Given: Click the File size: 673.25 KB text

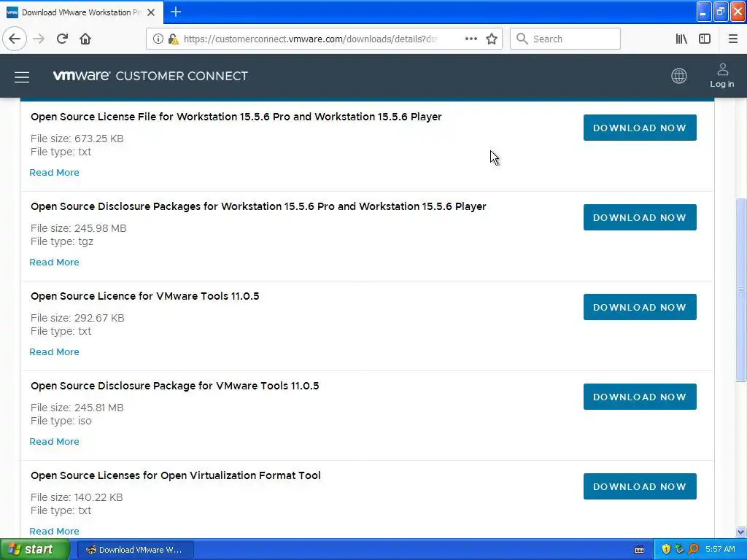Looking at the screenshot, I should pyautogui.click(x=77, y=139).
